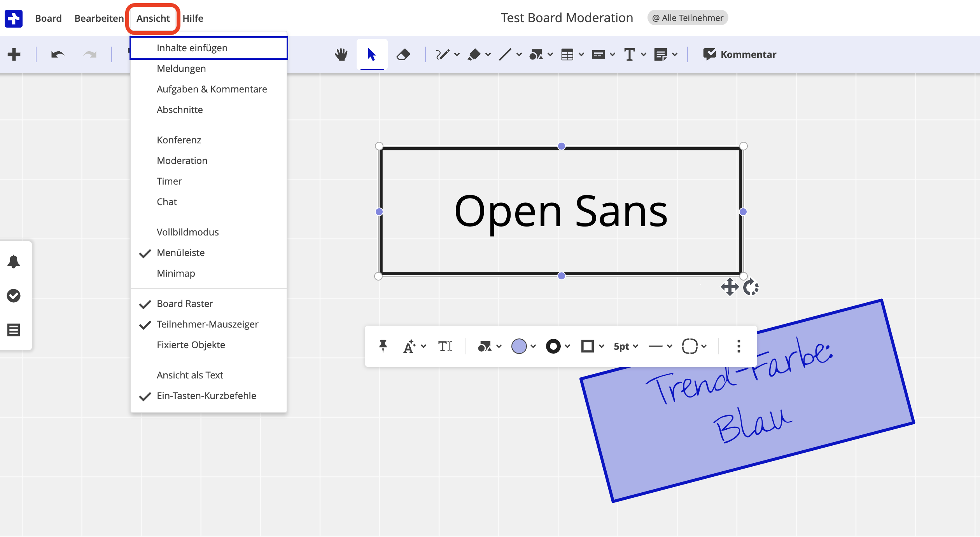Select the eraser tool
980x537 pixels.
[403, 54]
